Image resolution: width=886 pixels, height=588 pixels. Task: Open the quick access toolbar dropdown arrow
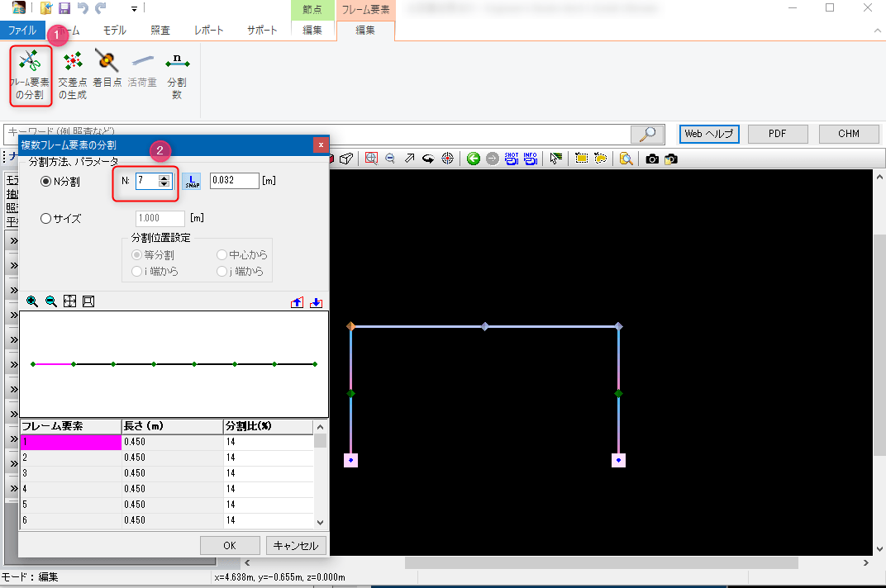click(134, 9)
